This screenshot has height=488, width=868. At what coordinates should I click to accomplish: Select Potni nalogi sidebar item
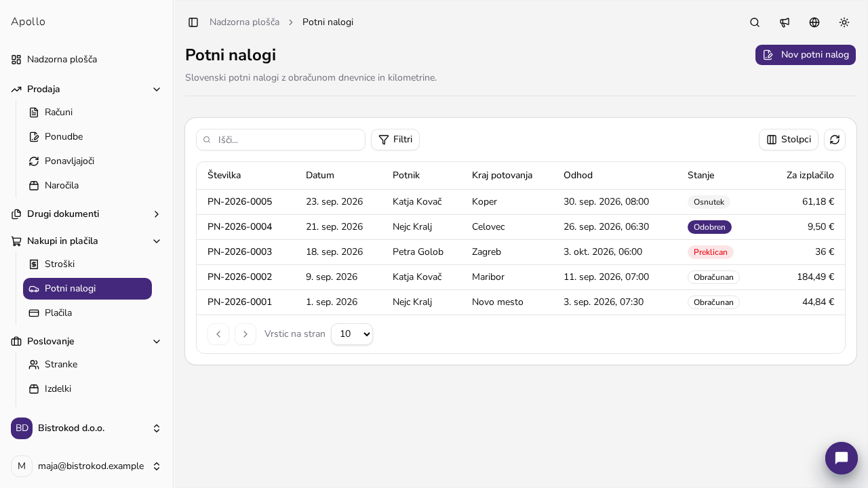click(x=87, y=289)
